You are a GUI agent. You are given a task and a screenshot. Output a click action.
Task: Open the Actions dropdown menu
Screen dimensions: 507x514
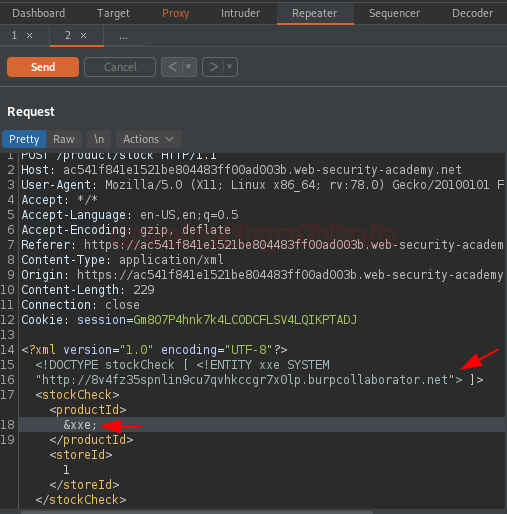click(x=149, y=139)
